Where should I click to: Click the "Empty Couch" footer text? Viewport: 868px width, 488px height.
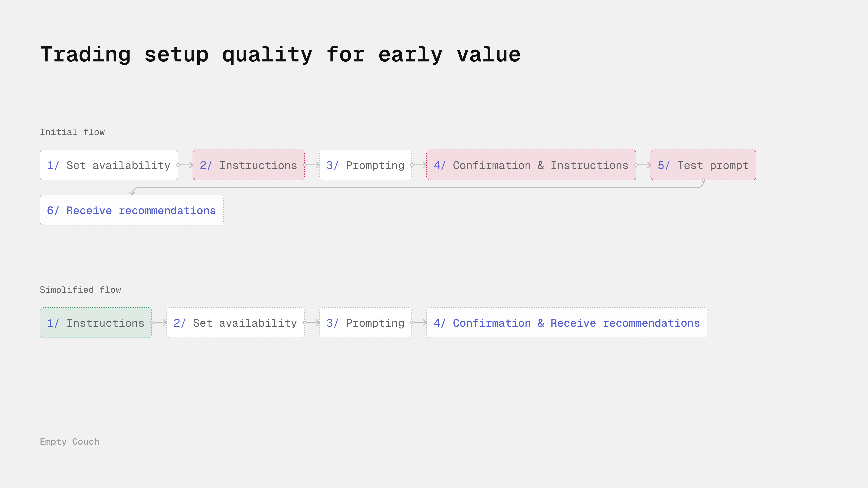pyautogui.click(x=69, y=441)
